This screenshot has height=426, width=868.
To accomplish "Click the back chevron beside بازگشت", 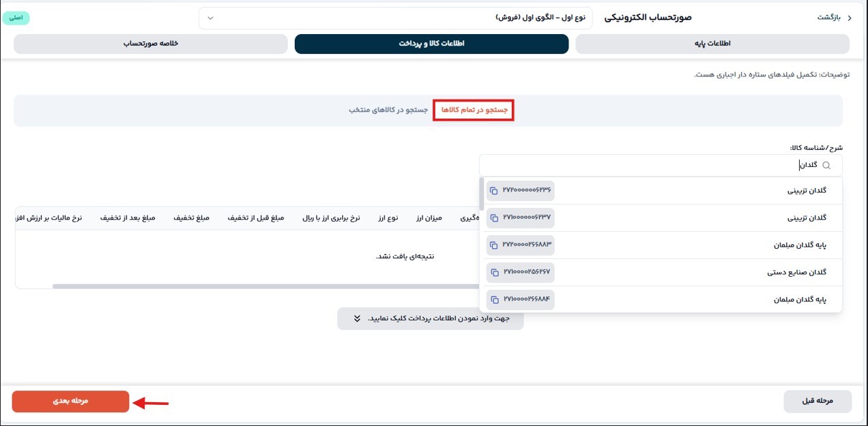I will [x=850, y=18].
